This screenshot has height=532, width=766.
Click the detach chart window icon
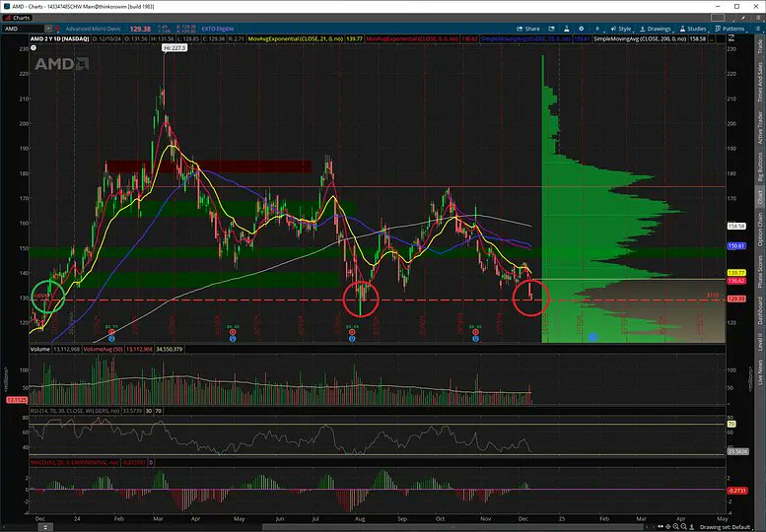pos(551,29)
